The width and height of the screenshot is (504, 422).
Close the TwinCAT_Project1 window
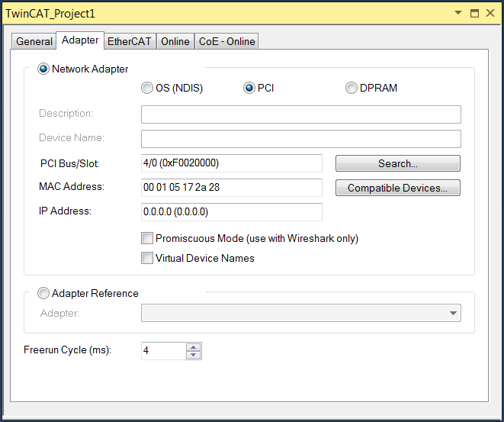[x=489, y=13]
